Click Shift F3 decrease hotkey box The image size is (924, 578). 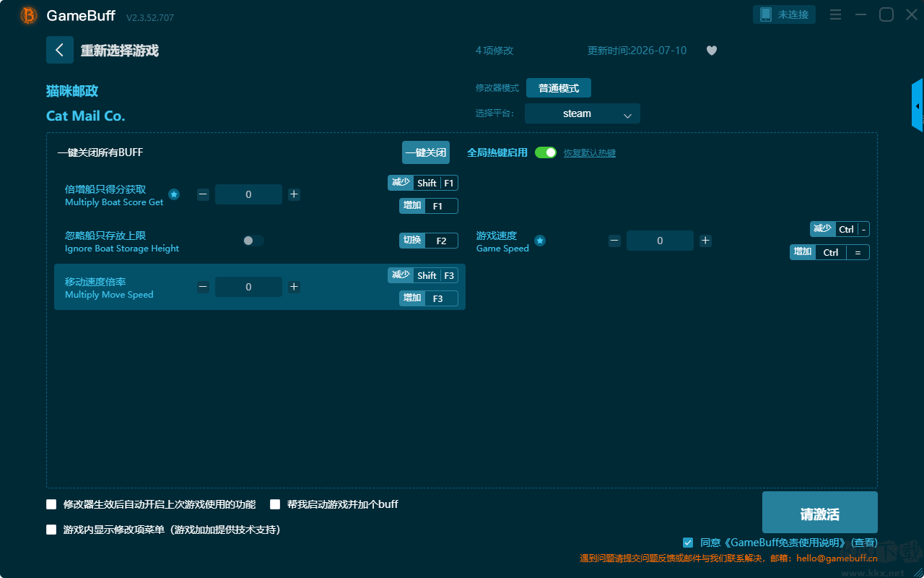(x=423, y=275)
